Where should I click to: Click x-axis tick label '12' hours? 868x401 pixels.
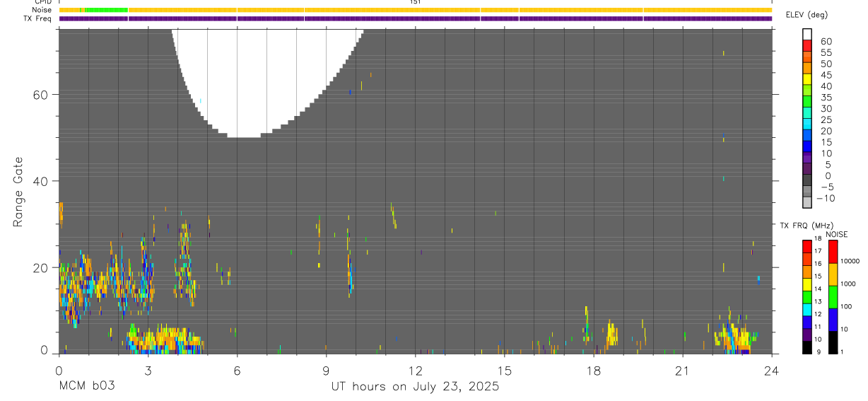tap(415, 370)
